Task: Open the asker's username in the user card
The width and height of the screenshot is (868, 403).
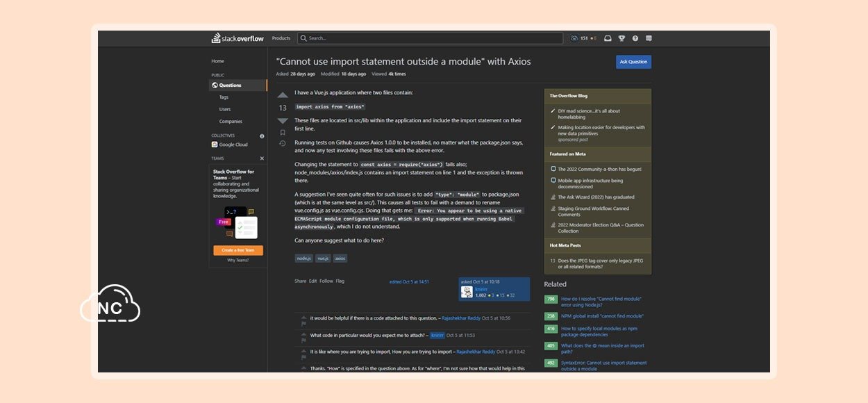Action: (x=481, y=288)
